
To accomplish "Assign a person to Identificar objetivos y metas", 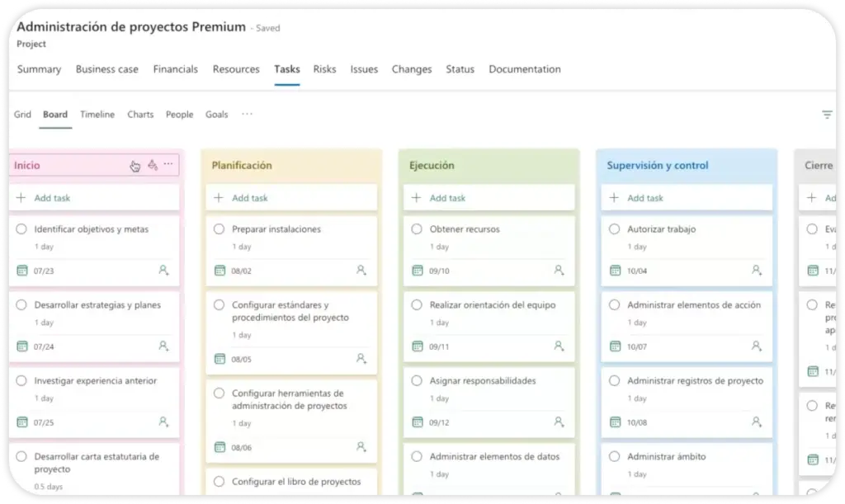I will [164, 271].
